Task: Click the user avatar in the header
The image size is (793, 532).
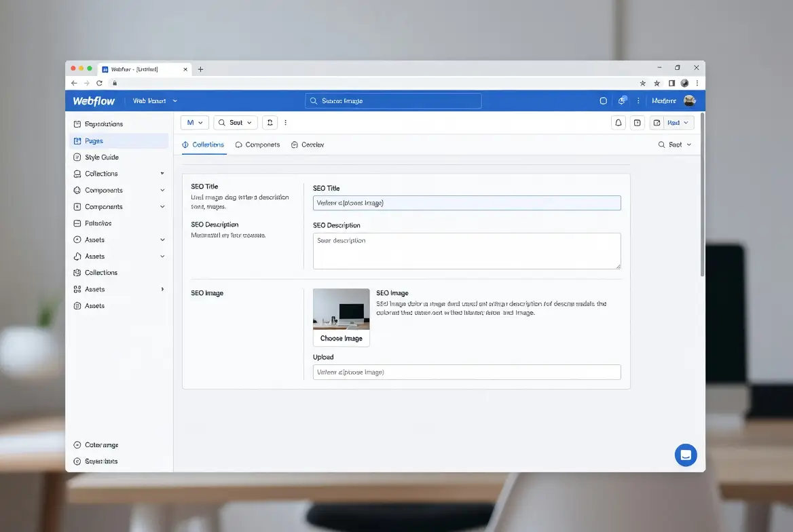Action: 689,100
